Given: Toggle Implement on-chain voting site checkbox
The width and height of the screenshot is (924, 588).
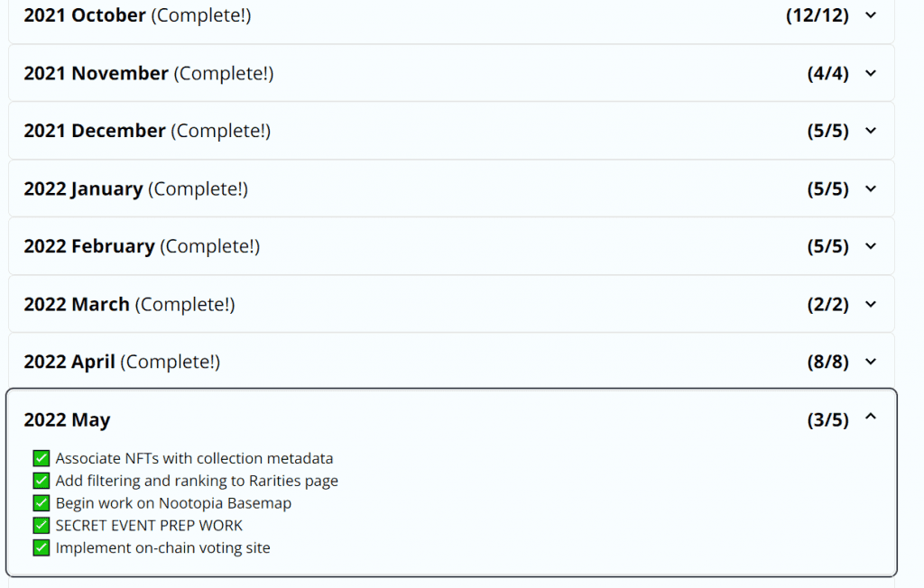Looking at the screenshot, I should tap(42, 547).
